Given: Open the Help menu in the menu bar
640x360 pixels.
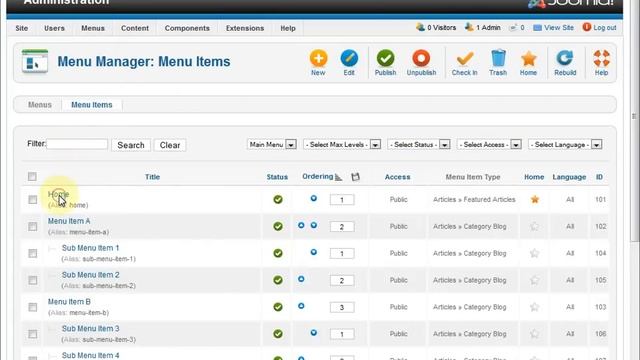Looking at the screenshot, I should [x=288, y=28].
